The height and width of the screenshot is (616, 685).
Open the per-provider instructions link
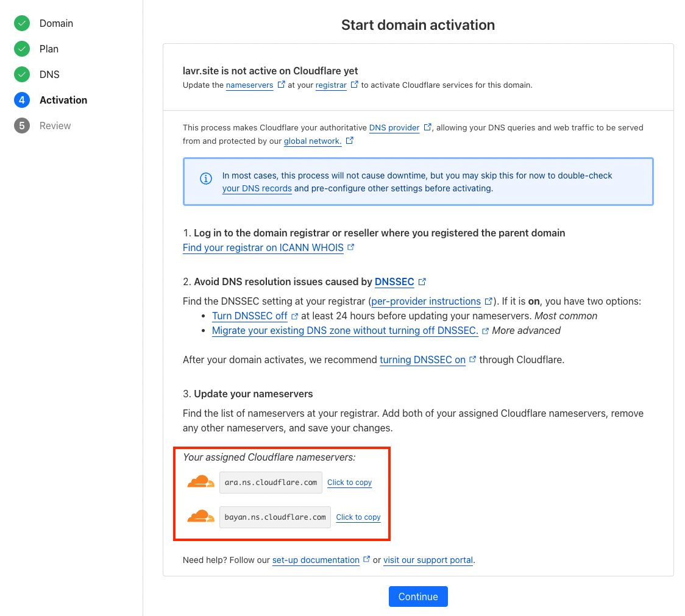click(x=426, y=302)
